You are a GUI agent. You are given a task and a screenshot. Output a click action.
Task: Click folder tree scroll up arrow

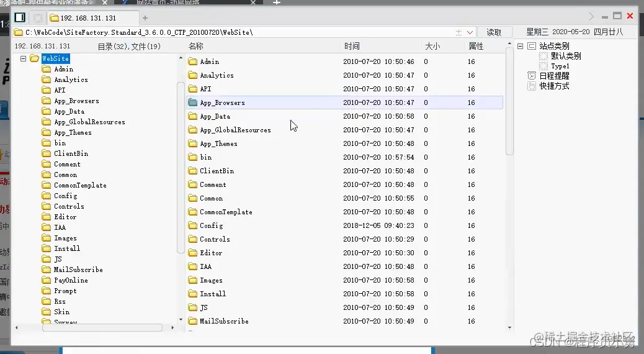(181, 58)
